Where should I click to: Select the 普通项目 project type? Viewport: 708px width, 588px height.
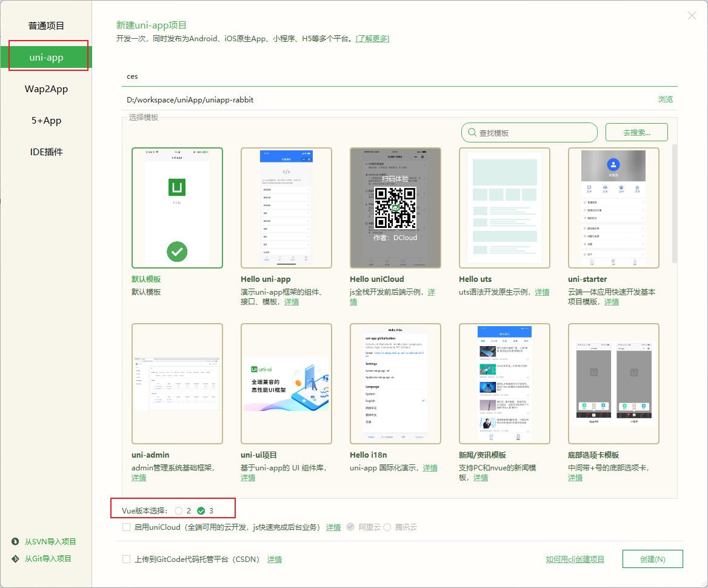tap(46, 25)
